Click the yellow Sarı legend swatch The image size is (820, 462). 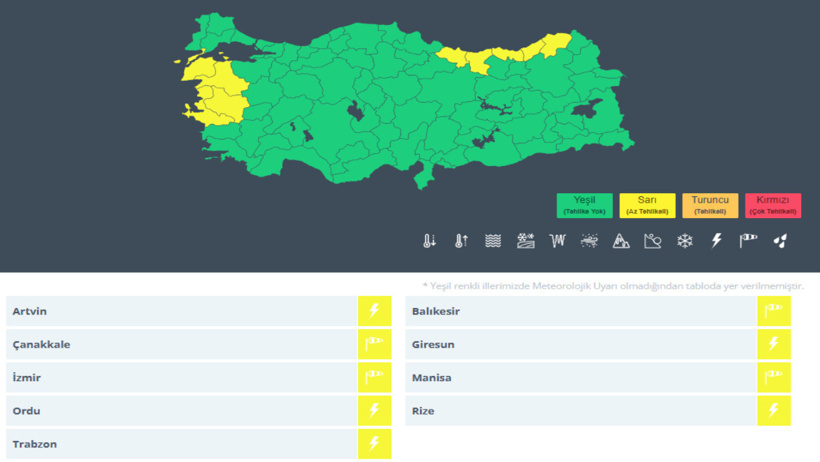coord(647,206)
